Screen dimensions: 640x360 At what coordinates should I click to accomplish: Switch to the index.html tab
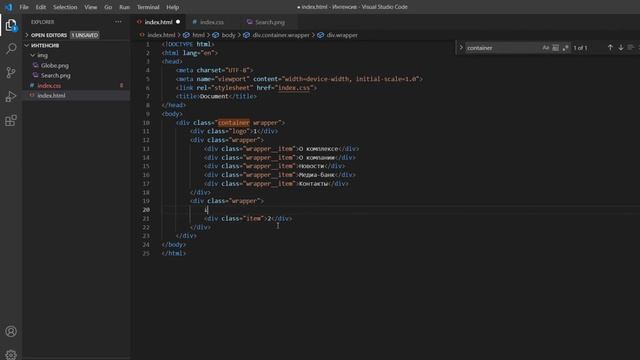158,22
